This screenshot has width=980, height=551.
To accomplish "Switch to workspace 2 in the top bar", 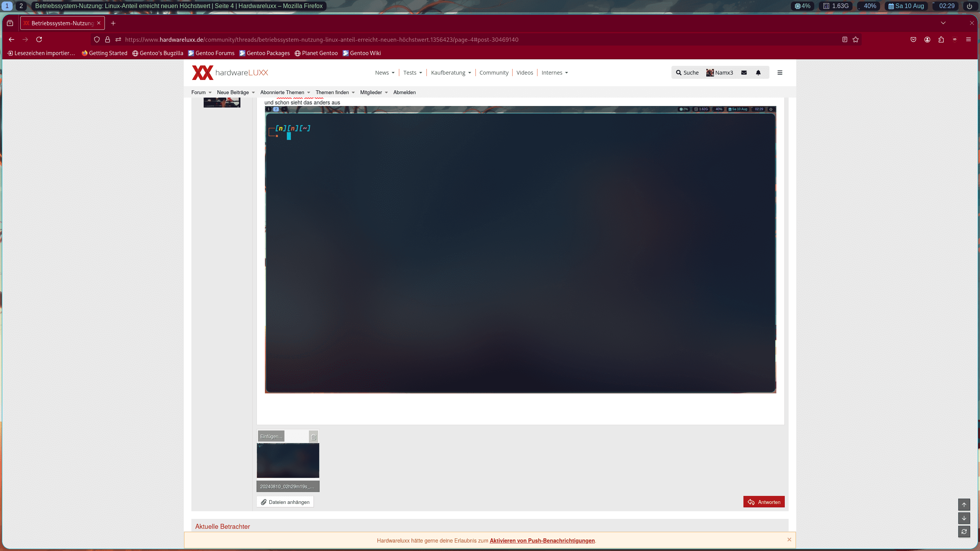I will (x=21, y=6).
